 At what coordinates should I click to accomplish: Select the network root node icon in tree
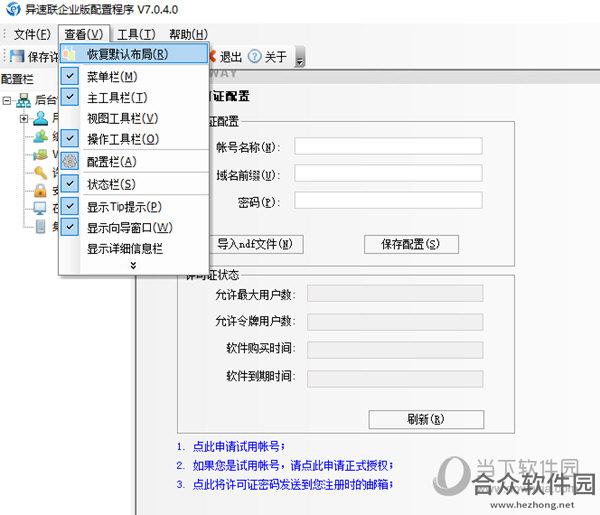tap(24, 100)
